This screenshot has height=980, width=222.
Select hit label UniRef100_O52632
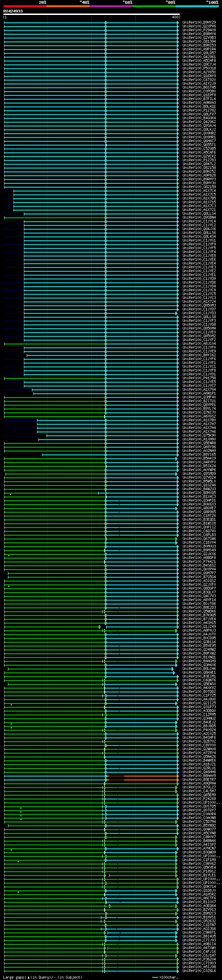click(199, 921)
